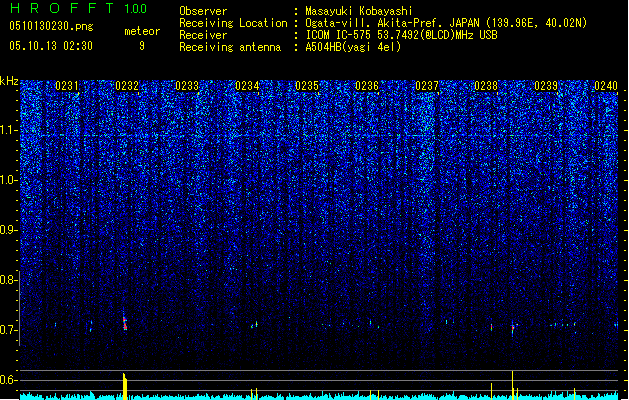
Task: Select the file name 0510130230.png
Action: pos(51,26)
